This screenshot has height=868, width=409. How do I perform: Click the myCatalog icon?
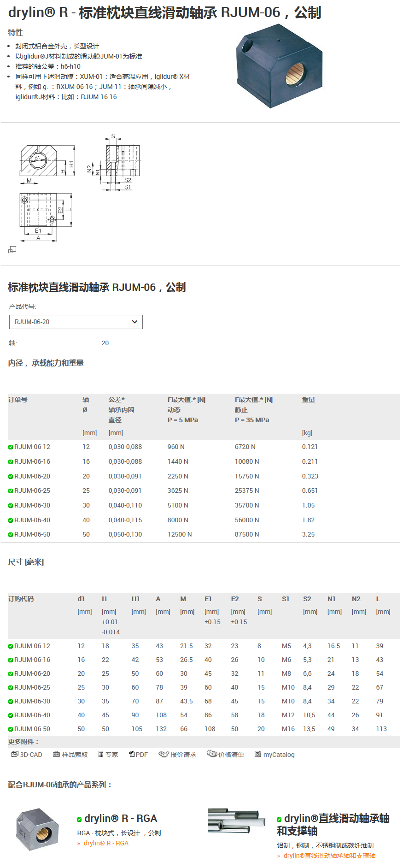pos(258,754)
